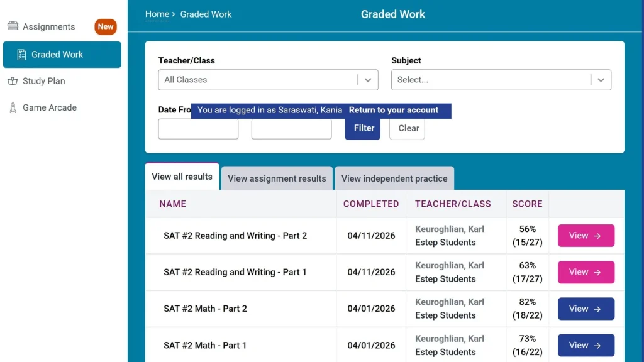Click the Filter button
Viewport: 644px width, 362px height.
tap(363, 128)
